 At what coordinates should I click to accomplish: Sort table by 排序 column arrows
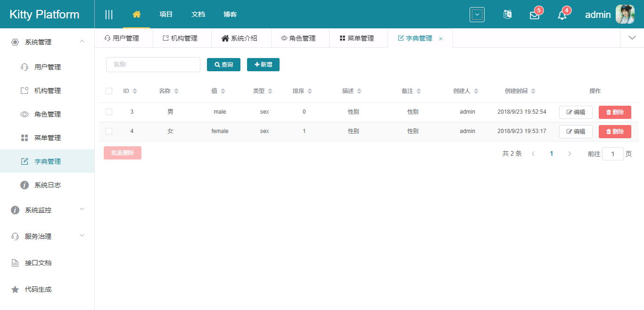pos(309,91)
